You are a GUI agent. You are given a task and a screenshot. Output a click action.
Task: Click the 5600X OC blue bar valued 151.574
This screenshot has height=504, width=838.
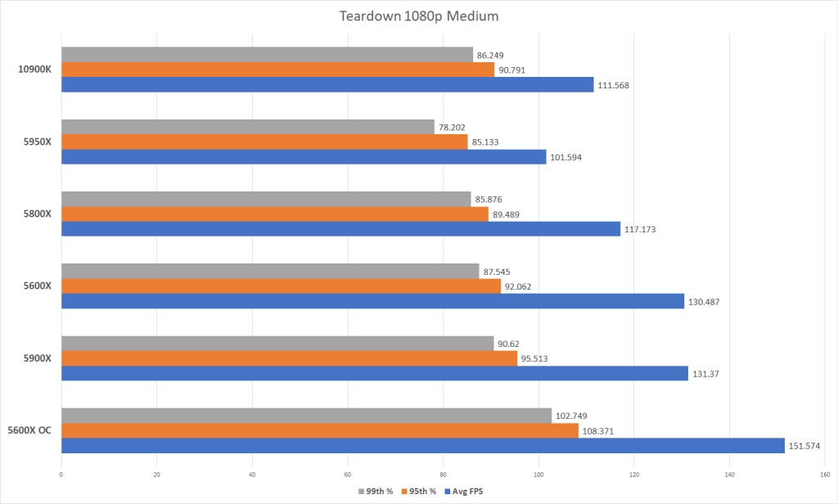click(x=423, y=446)
